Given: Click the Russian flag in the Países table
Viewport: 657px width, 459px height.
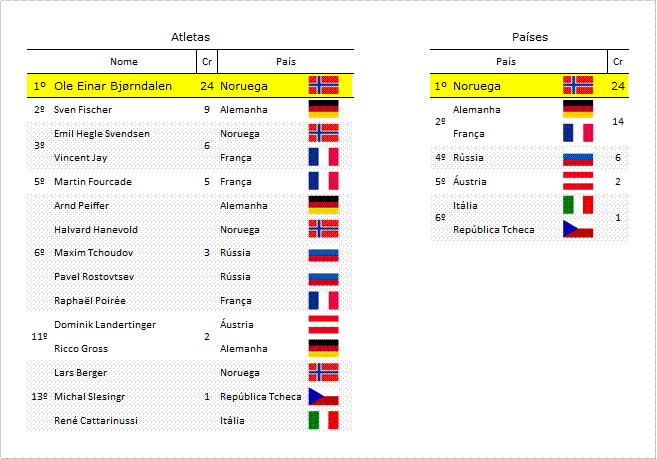Looking at the screenshot, I should [x=578, y=160].
